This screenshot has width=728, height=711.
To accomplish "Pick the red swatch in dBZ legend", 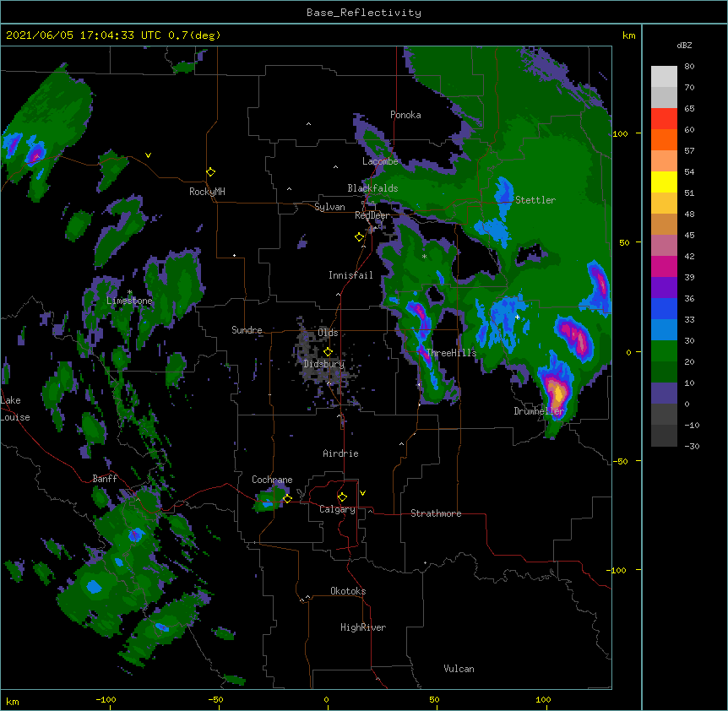I will tap(664, 119).
